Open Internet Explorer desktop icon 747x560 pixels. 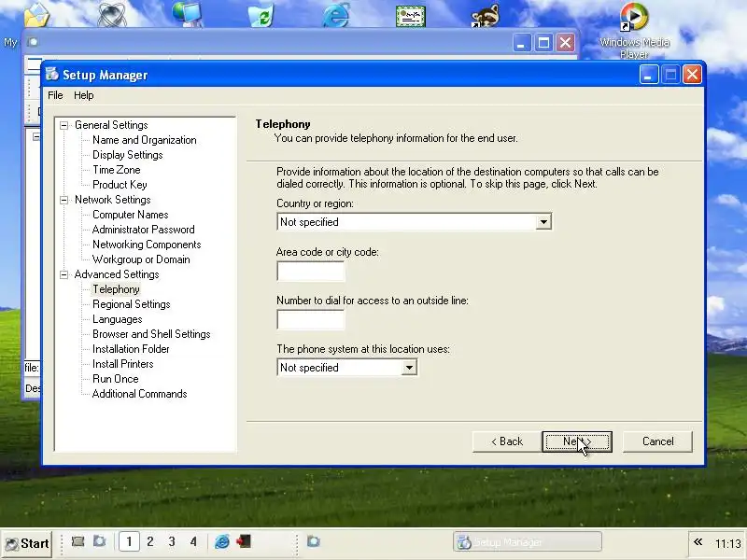click(x=336, y=14)
